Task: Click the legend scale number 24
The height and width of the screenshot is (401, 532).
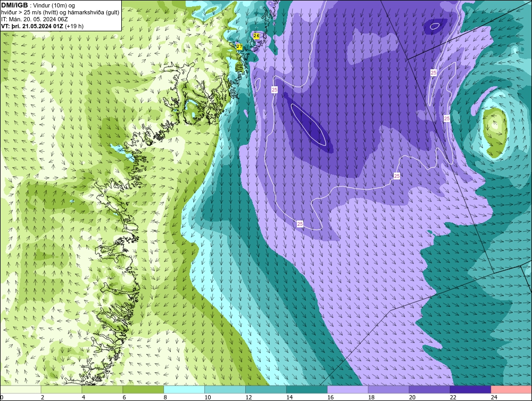Action: 494,397
